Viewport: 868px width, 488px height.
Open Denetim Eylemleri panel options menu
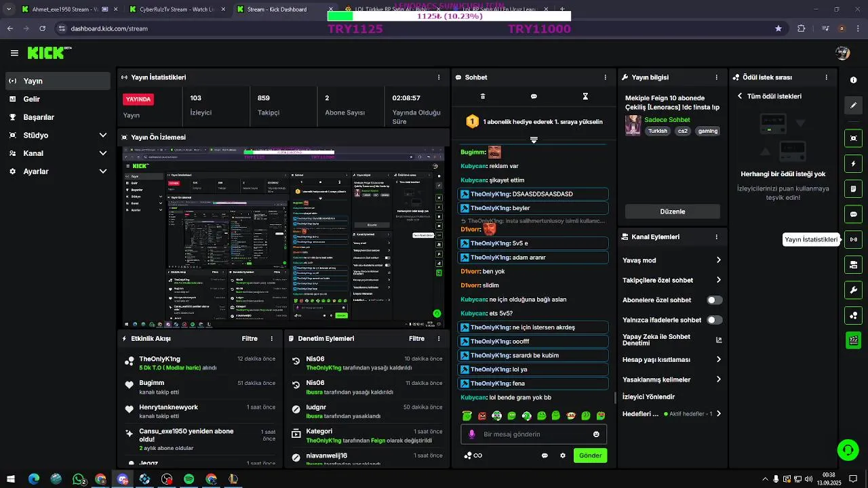pyautogui.click(x=439, y=338)
